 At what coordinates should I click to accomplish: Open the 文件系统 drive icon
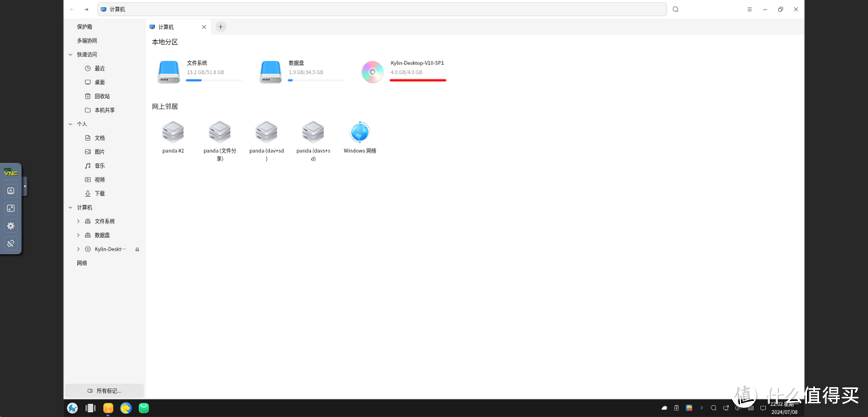169,72
